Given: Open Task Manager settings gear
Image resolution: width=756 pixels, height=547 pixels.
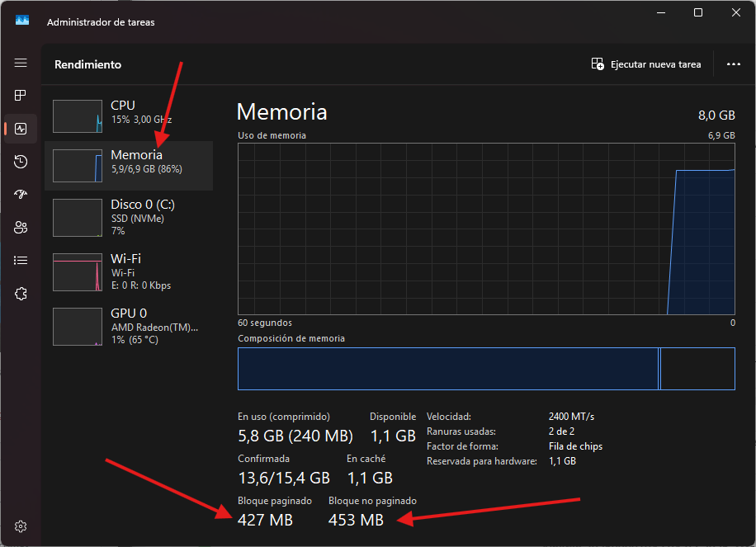Looking at the screenshot, I should (x=21, y=526).
